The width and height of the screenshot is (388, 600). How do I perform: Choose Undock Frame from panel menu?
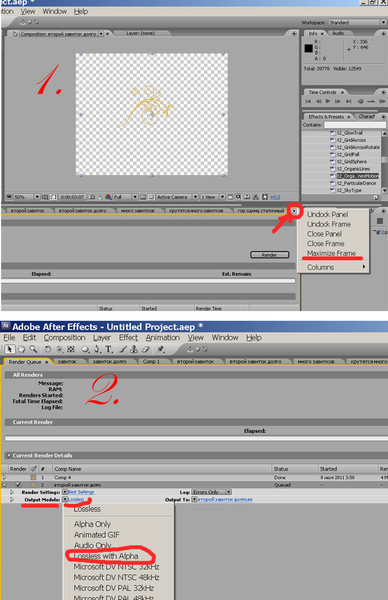pyautogui.click(x=329, y=224)
